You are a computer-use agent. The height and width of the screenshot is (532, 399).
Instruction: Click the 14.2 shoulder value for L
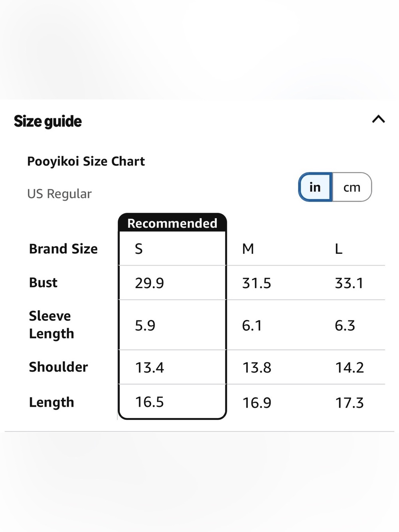350,368
